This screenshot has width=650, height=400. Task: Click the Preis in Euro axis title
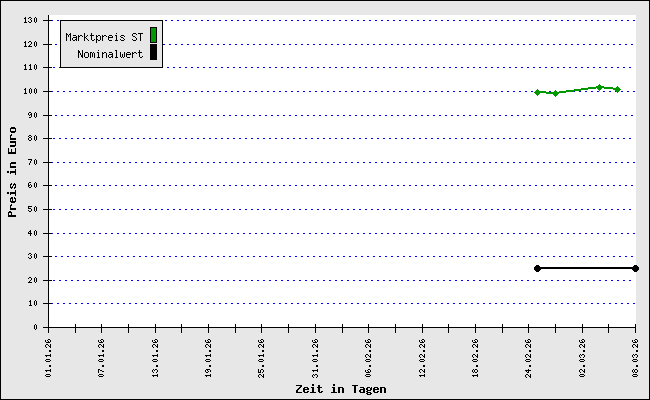pyautogui.click(x=12, y=172)
